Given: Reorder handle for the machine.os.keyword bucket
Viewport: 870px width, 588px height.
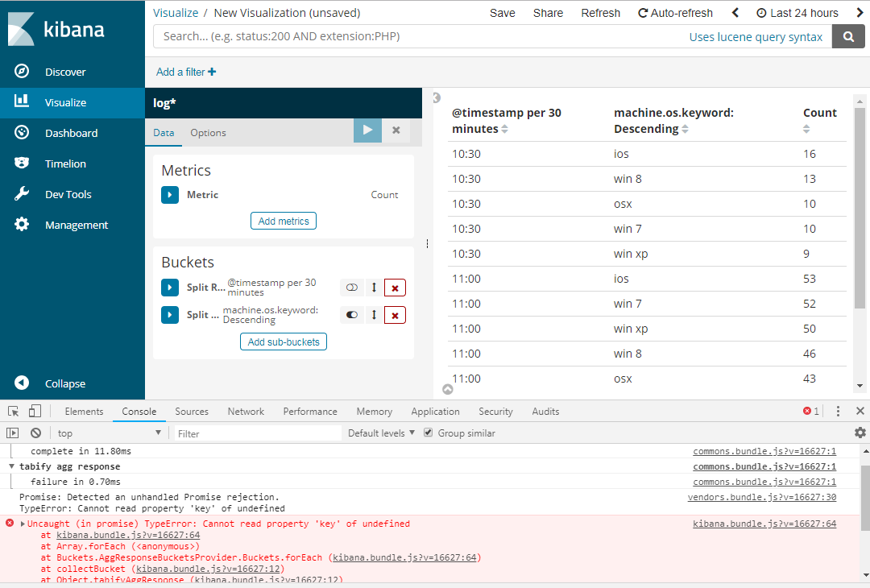Looking at the screenshot, I should (374, 314).
